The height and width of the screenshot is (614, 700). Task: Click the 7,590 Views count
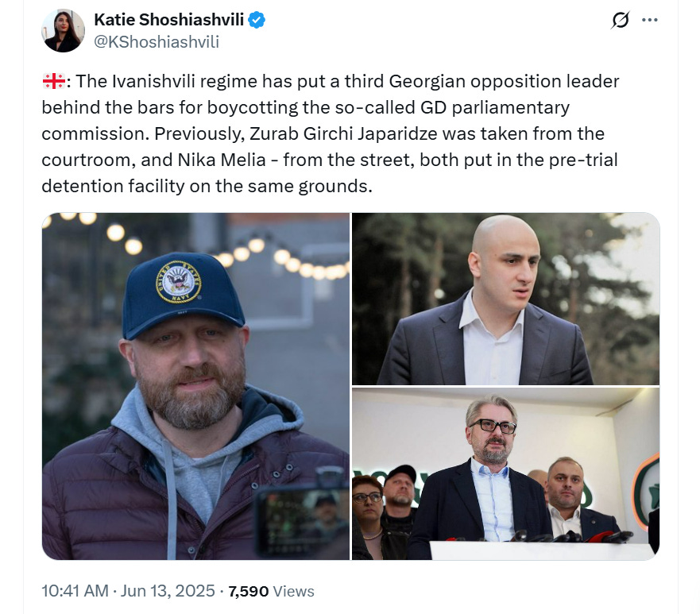tap(272, 591)
